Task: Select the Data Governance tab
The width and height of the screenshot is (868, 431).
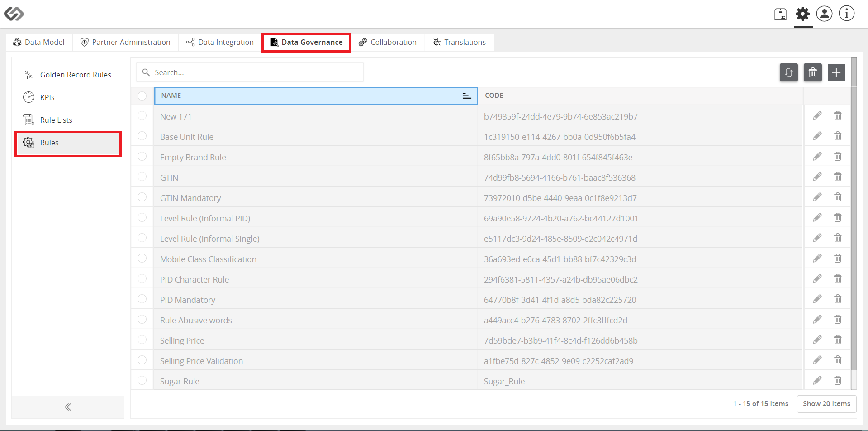Action: click(306, 42)
